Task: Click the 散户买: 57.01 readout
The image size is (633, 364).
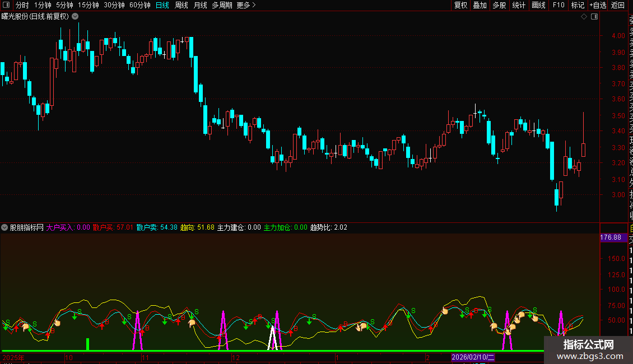Action: click(x=113, y=227)
